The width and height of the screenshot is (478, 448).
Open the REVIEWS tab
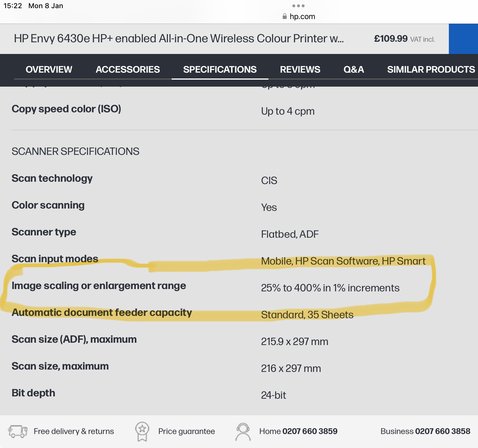point(300,69)
